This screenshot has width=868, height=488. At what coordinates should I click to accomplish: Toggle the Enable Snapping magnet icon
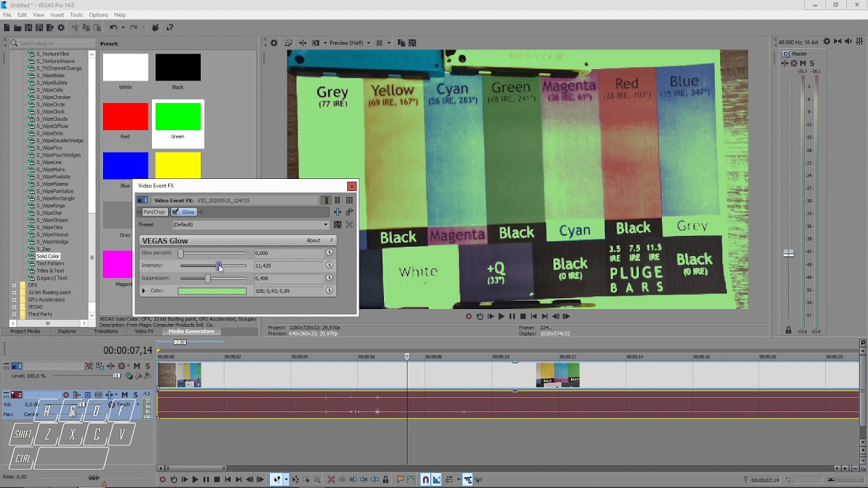point(425,480)
